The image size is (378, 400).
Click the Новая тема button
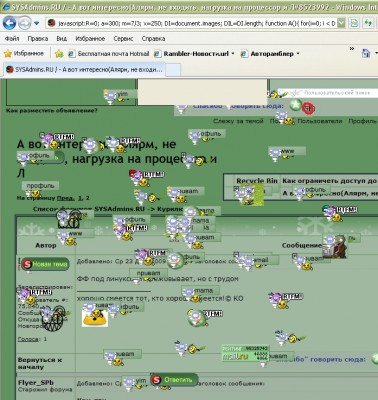pyautogui.click(x=45, y=264)
